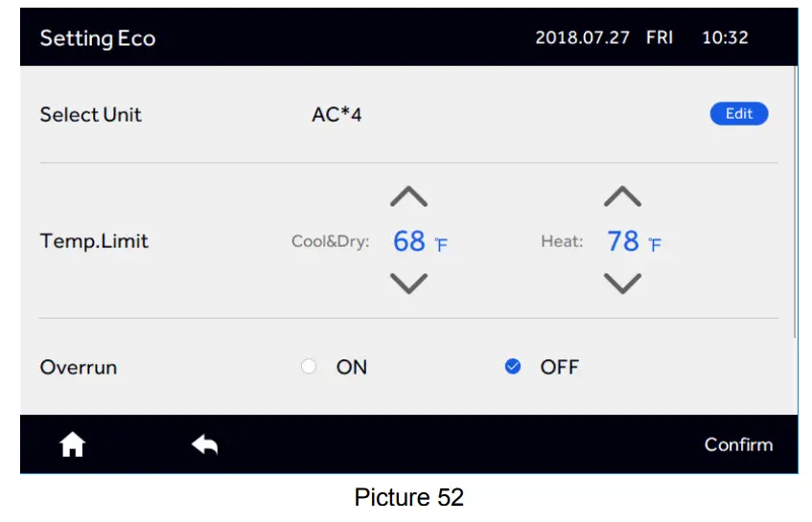This screenshot has height=522, width=812.
Task: Go to the home screen
Action: [73, 444]
